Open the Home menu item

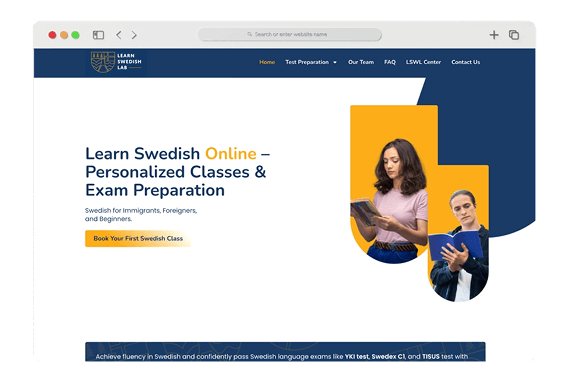tap(267, 62)
